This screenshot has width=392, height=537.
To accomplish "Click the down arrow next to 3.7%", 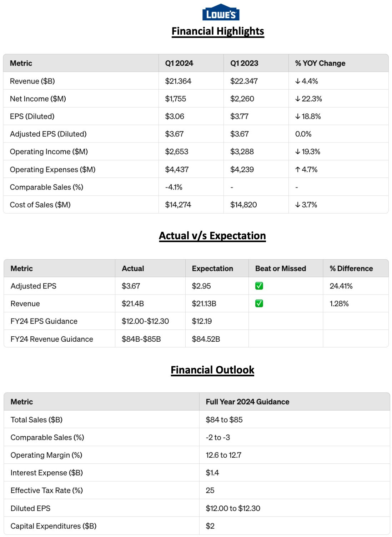I will click(x=297, y=205).
